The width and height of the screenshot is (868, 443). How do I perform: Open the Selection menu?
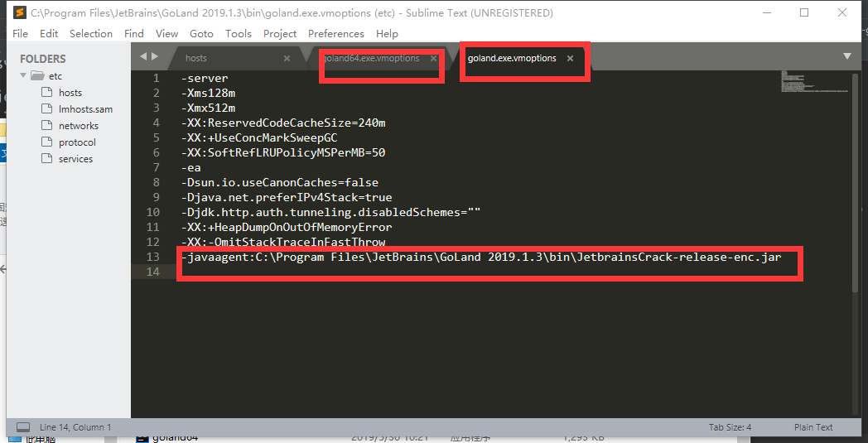point(91,34)
